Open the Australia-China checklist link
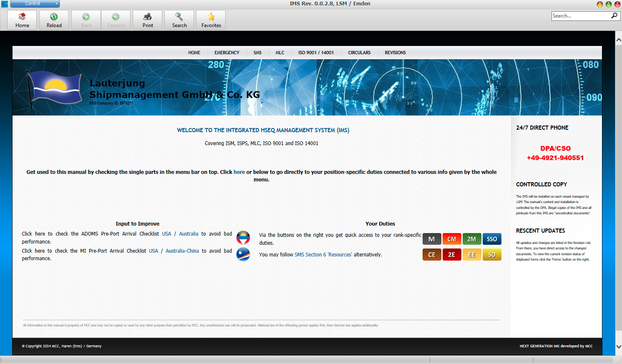 tap(182, 251)
